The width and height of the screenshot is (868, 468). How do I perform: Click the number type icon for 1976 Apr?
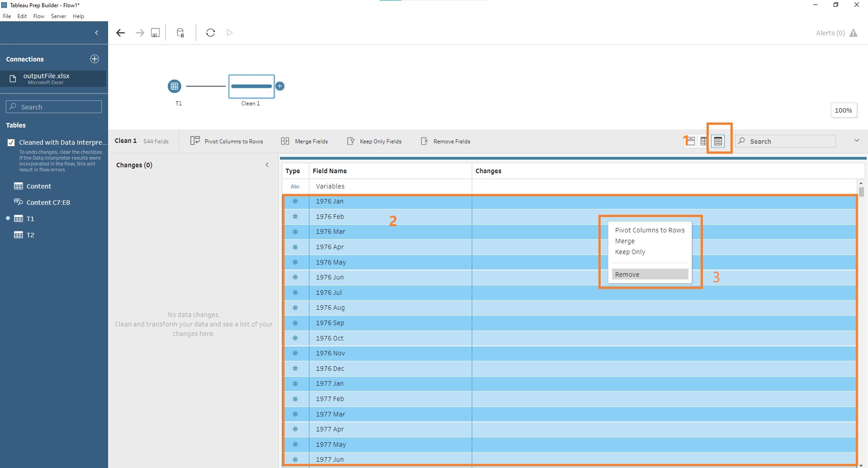click(295, 247)
